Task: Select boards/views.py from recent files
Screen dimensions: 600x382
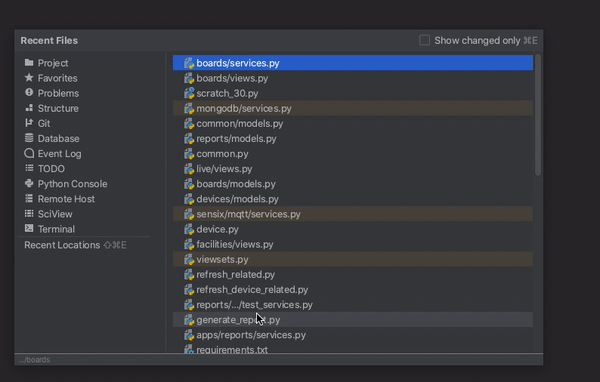Action: 353,78
